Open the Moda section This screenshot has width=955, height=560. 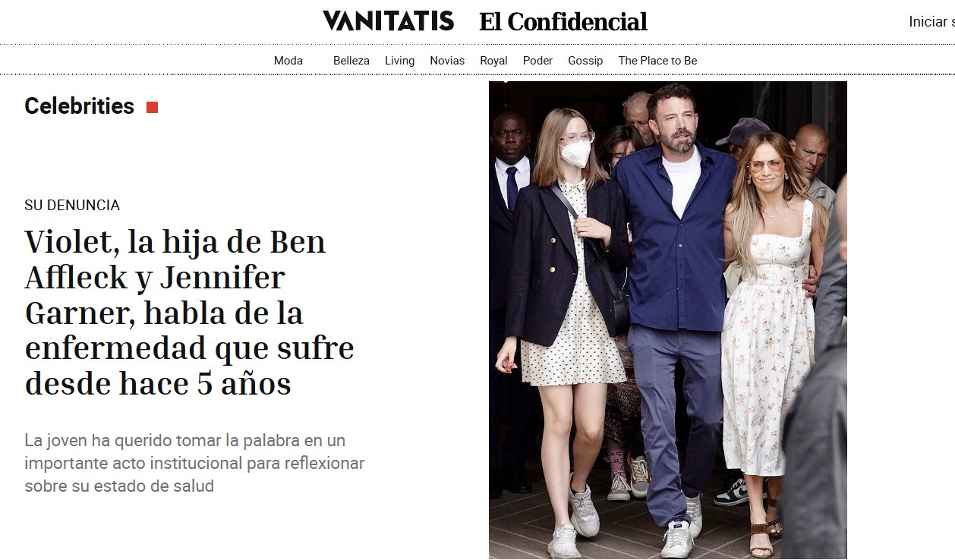288,61
